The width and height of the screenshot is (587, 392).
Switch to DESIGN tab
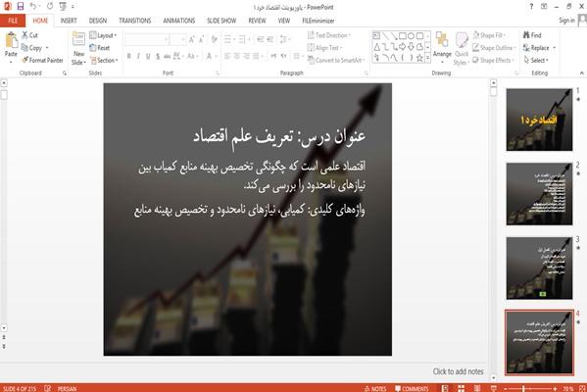click(98, 21)
